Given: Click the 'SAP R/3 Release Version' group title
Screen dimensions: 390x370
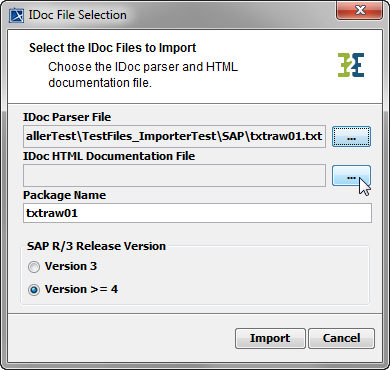Looking at the screenshot, I should [96, 246].
